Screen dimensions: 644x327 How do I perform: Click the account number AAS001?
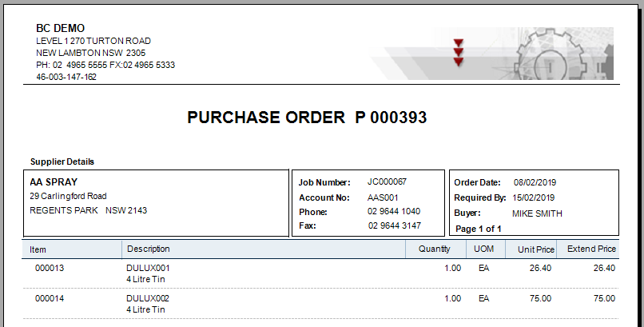point(383,197)
